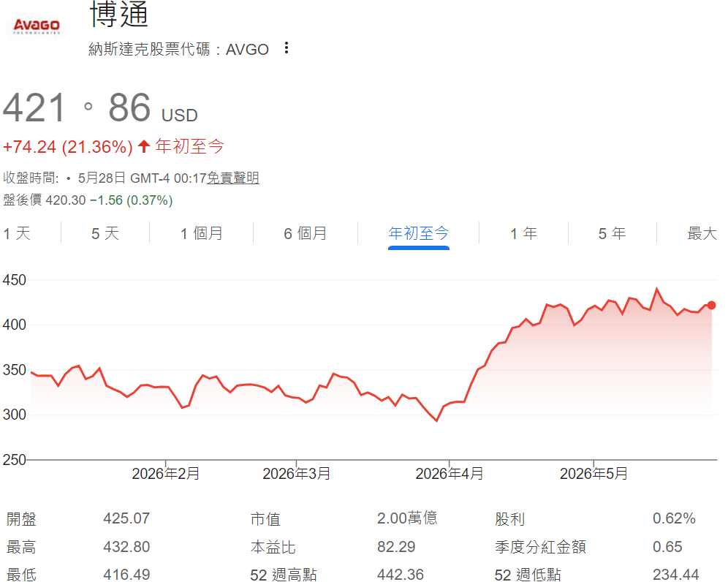Click the +74.24 (21.36%) change value
The height and width of the screenshot is (582, 728).
68,147
